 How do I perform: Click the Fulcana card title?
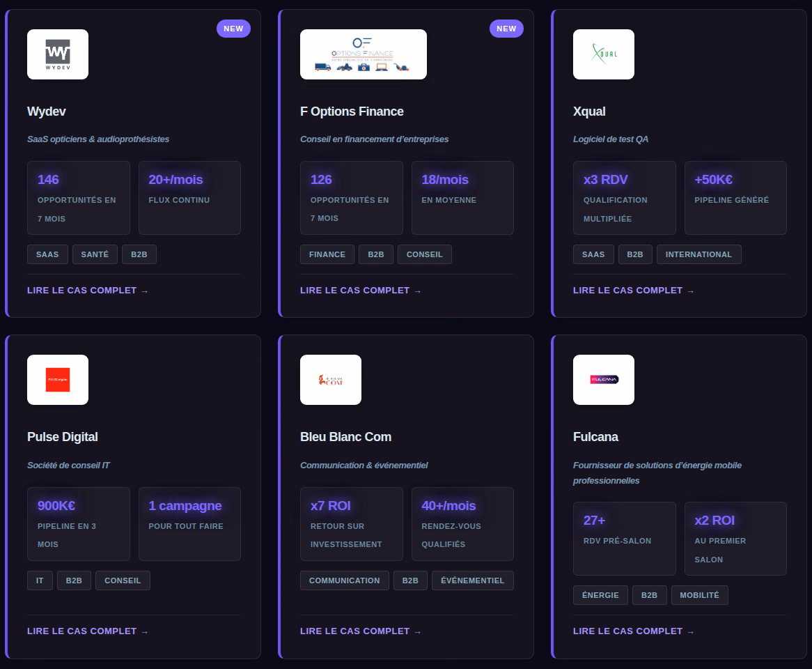point(595,437)
